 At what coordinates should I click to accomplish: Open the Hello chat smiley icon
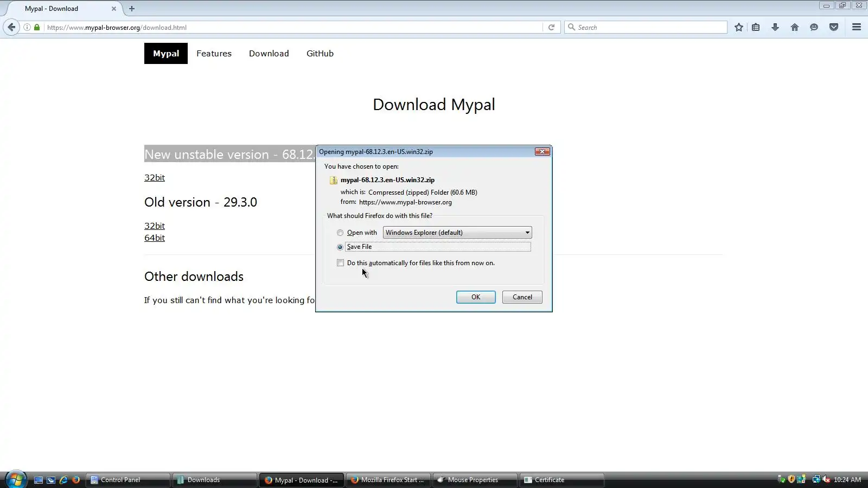pos(814,27)
